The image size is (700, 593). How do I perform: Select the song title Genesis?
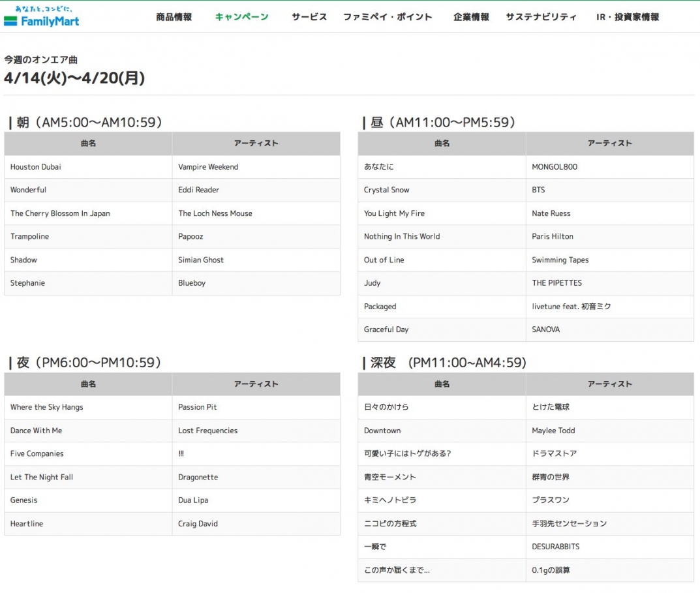(x=23, y=500)
